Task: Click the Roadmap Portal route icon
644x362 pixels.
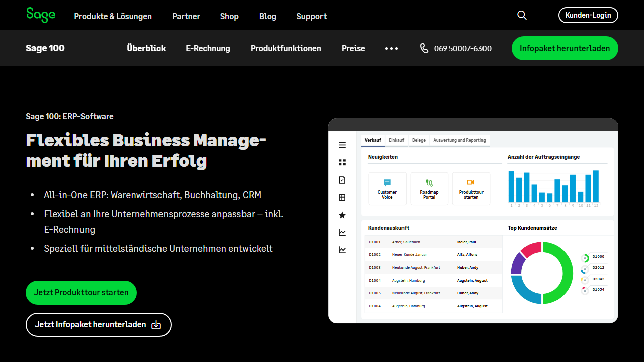Action: point(429,183)
